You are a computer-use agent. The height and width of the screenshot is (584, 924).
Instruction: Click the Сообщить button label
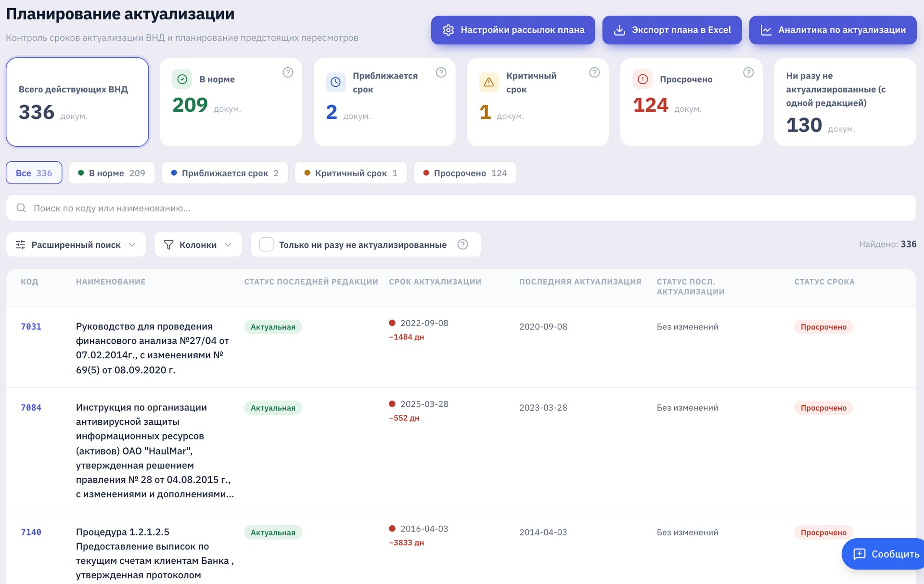click(895, 554)
